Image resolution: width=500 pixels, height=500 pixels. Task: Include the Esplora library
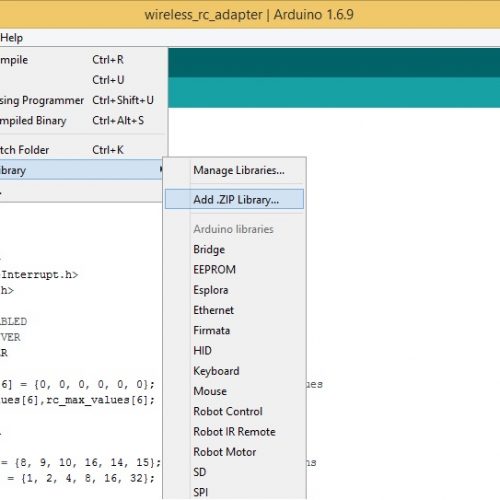point(234,290)
